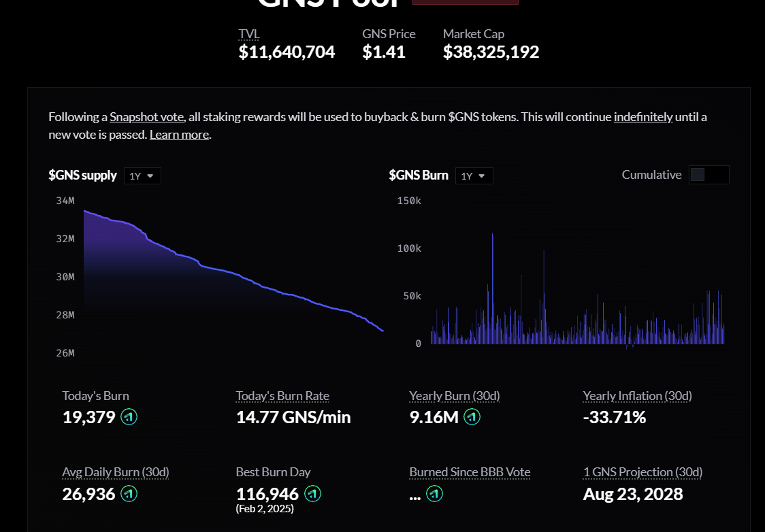Click the green icon under Burned Since BBB Vote
Image resolution: width=765 pixels, height=532 pixels.
435,493
